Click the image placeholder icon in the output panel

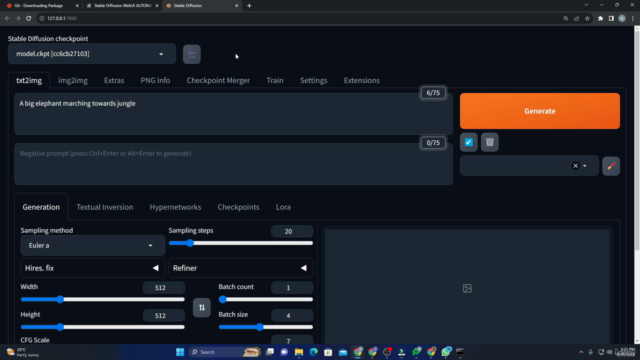point(467,288)
